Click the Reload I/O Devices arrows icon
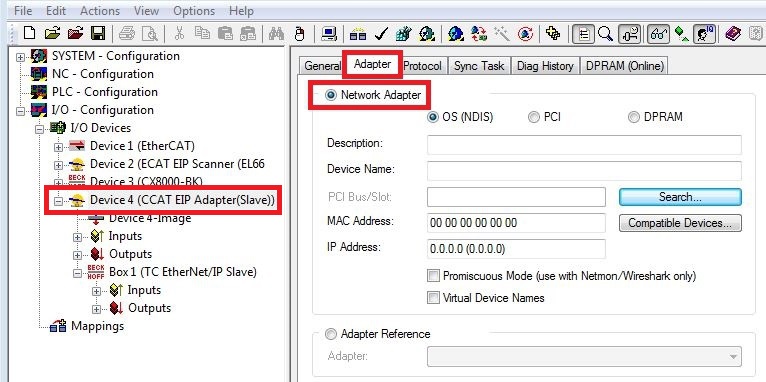 [479, 33]
